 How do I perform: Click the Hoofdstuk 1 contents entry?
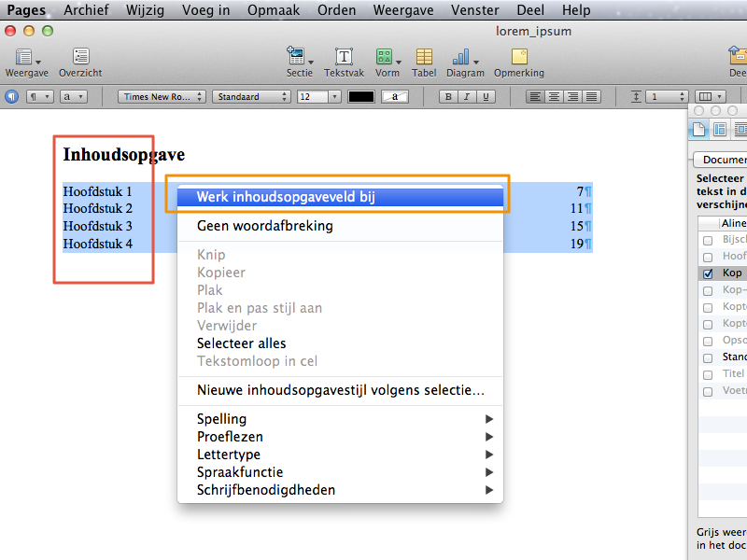tap(97, 191)
